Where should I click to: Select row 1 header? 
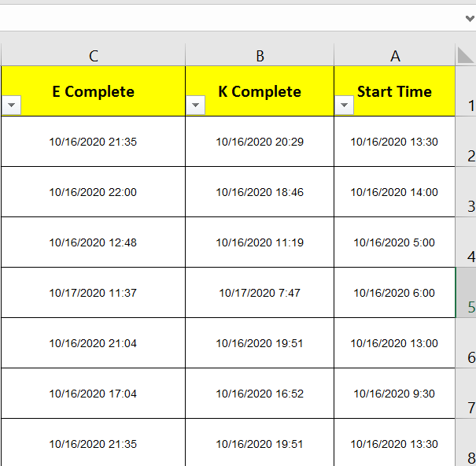466,91
